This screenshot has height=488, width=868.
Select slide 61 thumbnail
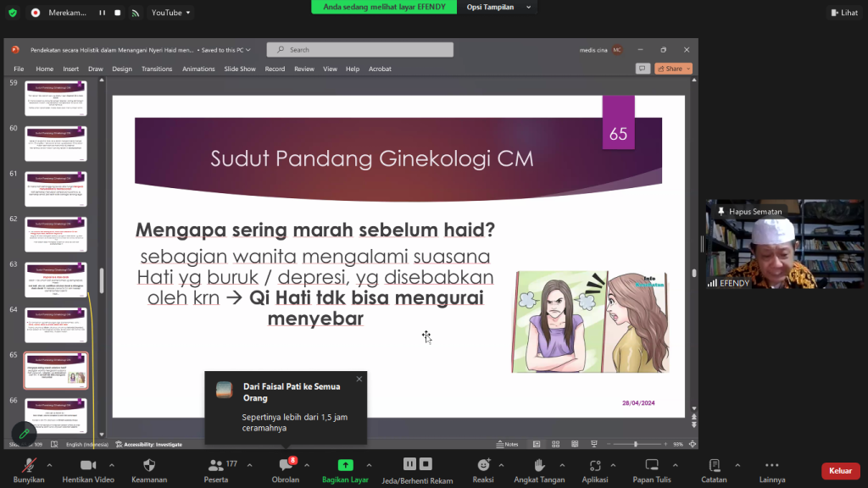[56, 189]
